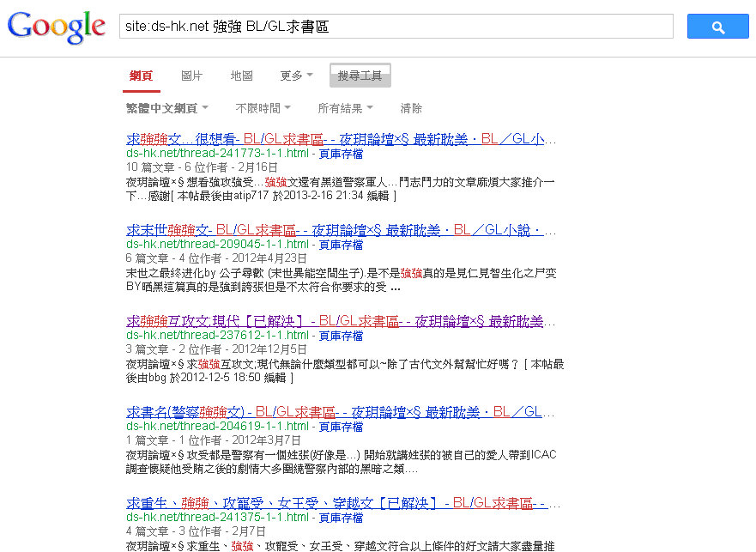Image resolution: width=756 pixels, height=552 pixels.
Task: Open result titled 求書名(警察強強文)
Action: coord(340,412)
